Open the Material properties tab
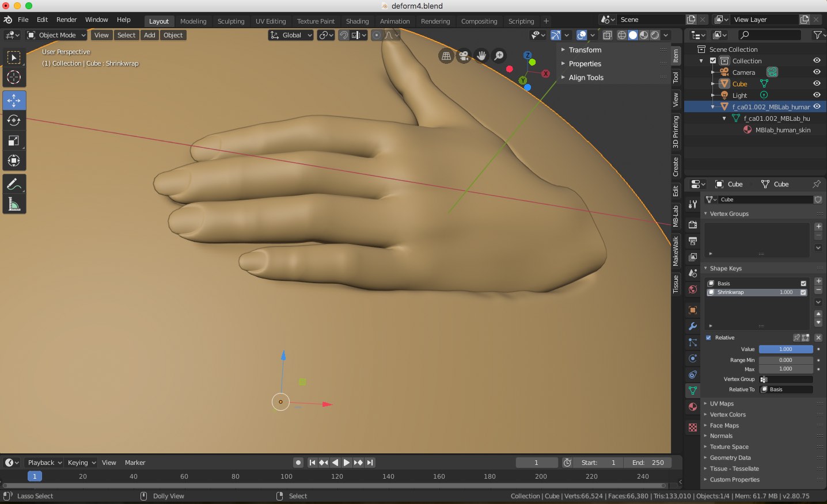 693,407
